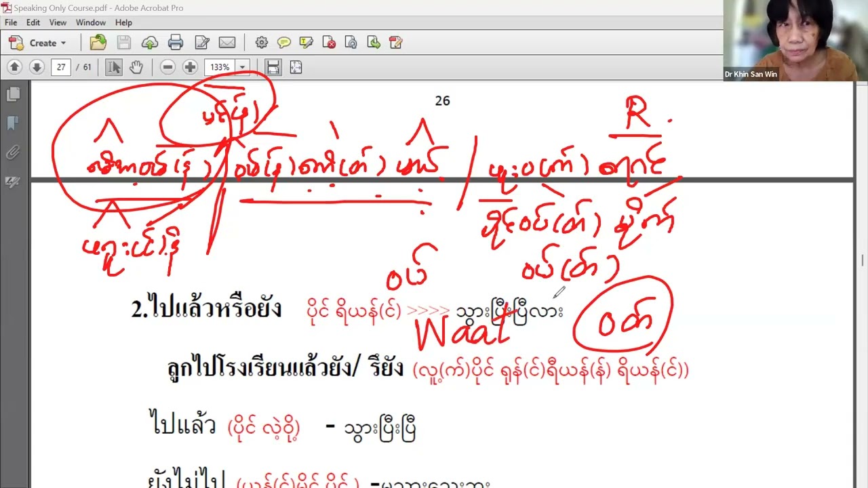Screen dimensions: 868x488
Task: Click the Thai heading '2.ไปแล้วหรือยัง'
Action: (206, 309)
